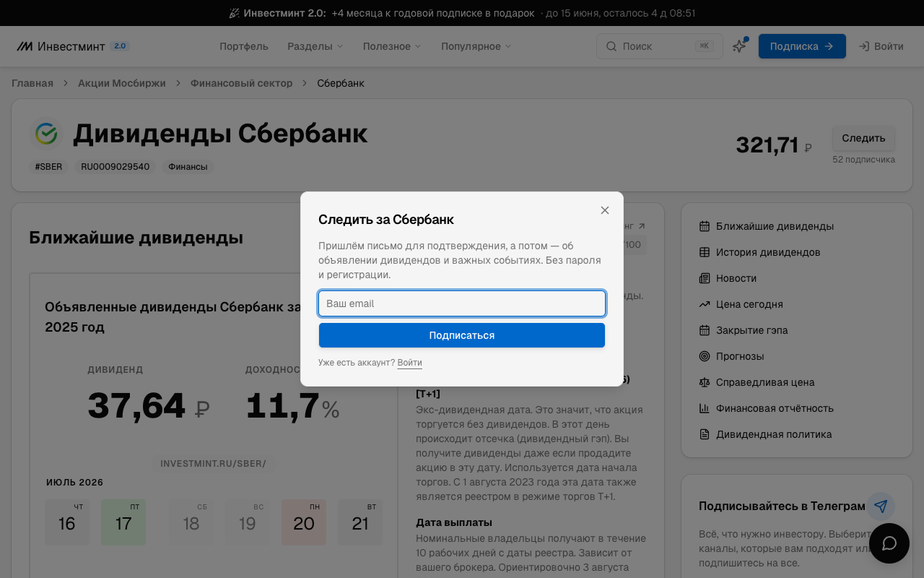The image size is (924, 578).
Task: Click trend arrow icon beside Цена сегодня
Action: click(705, 304)
